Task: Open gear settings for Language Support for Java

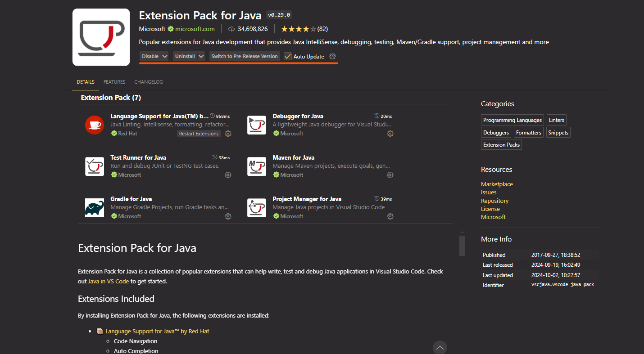Action: [228, 134]
